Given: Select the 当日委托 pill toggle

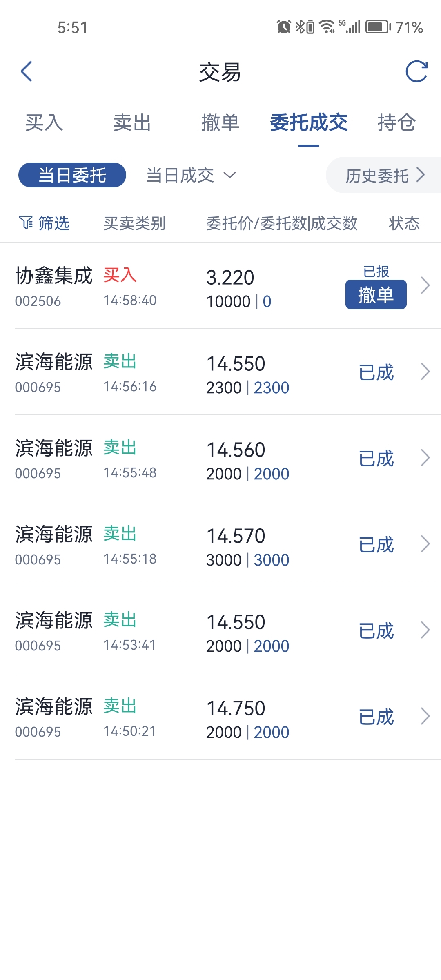Looking at the screenshot, I should tap(72, 175).
